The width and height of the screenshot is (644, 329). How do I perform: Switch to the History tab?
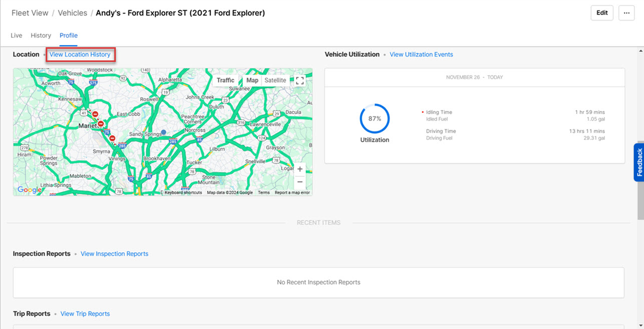click(41, 35)
